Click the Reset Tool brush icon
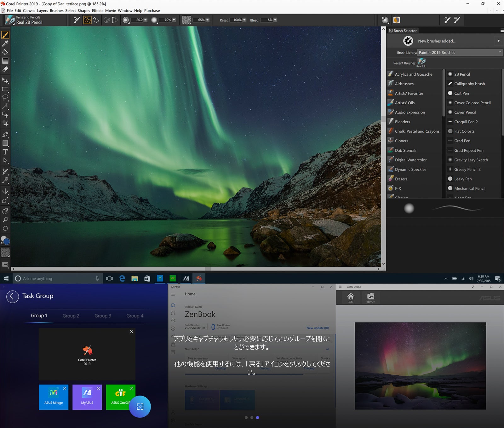Image resolution: width=504 pixels, height=428 pixels. pyautogui.click(x=77, y=20)
